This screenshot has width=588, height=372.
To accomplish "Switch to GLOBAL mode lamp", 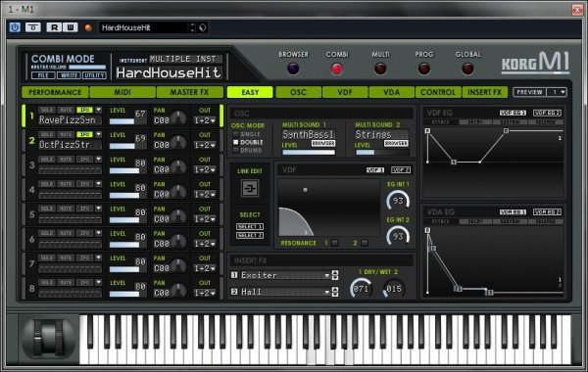I will [x=467, y=69].
